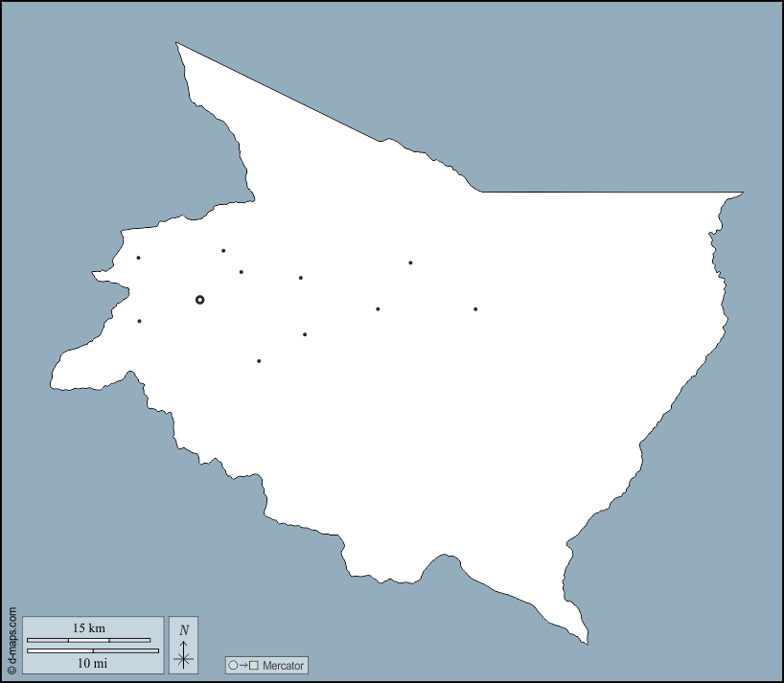Click the circle icon beside Mercator
Screen dimensions: 784x683
233,665
